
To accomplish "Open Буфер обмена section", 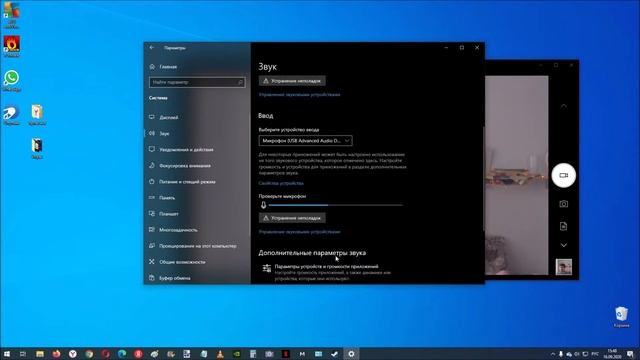I will click(x=170, y=278).
